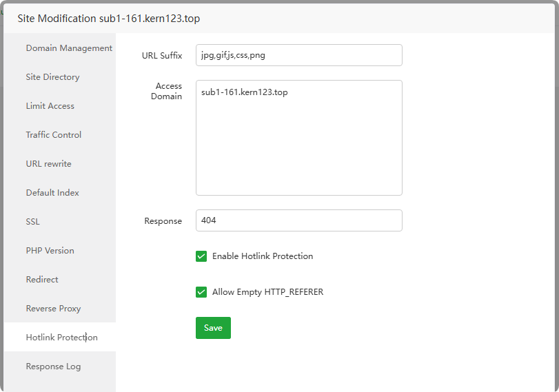Viewport: 559px width, 392px height.
Task: Click the Enable Hotlink Protection label
Action: [x=263, y=256]
